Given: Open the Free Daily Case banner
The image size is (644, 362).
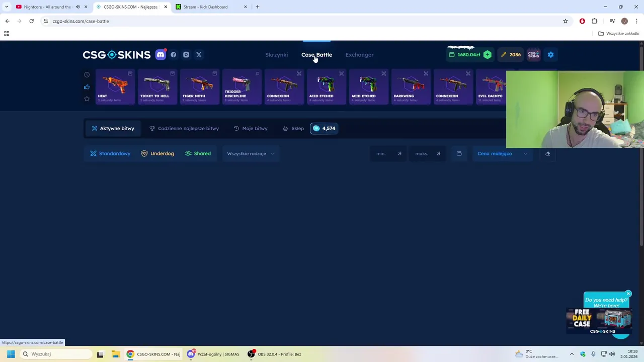Looking at the screenshot, I should 599,321.
